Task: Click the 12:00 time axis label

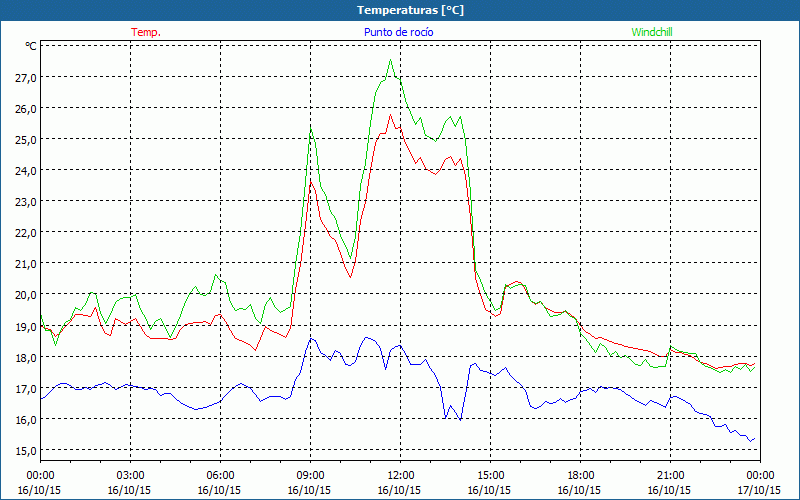Action: coord(401,475)
